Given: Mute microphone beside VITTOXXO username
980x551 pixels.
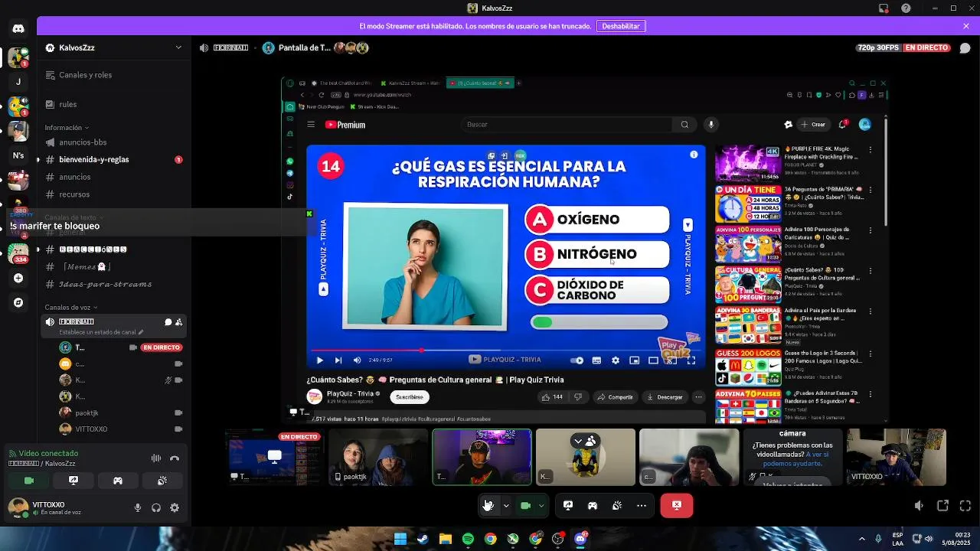Looking at the screenshot, I should (138, 507).
